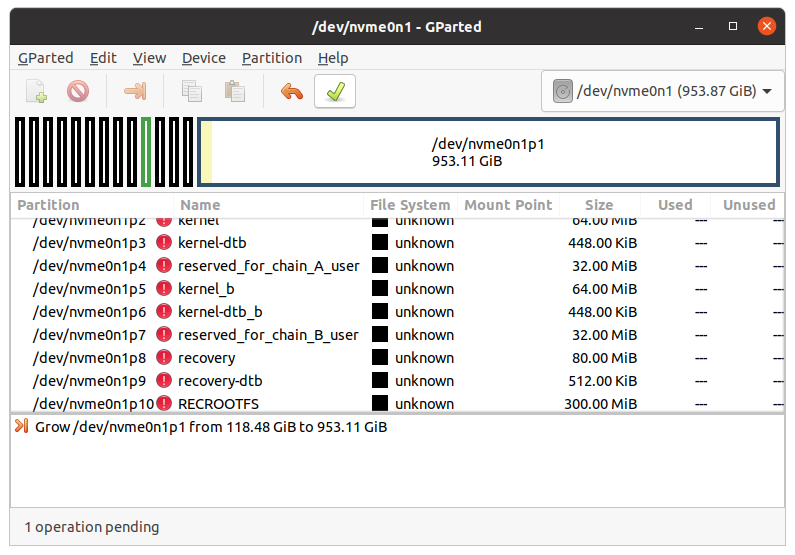Open the Partition menu
795x555 pixels.
272,58
